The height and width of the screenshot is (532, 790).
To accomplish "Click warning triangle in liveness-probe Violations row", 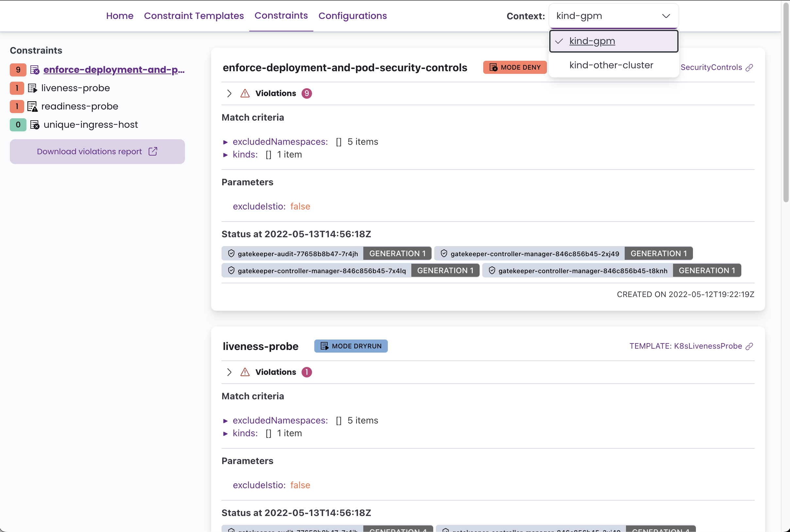I will tap(245, 372).
